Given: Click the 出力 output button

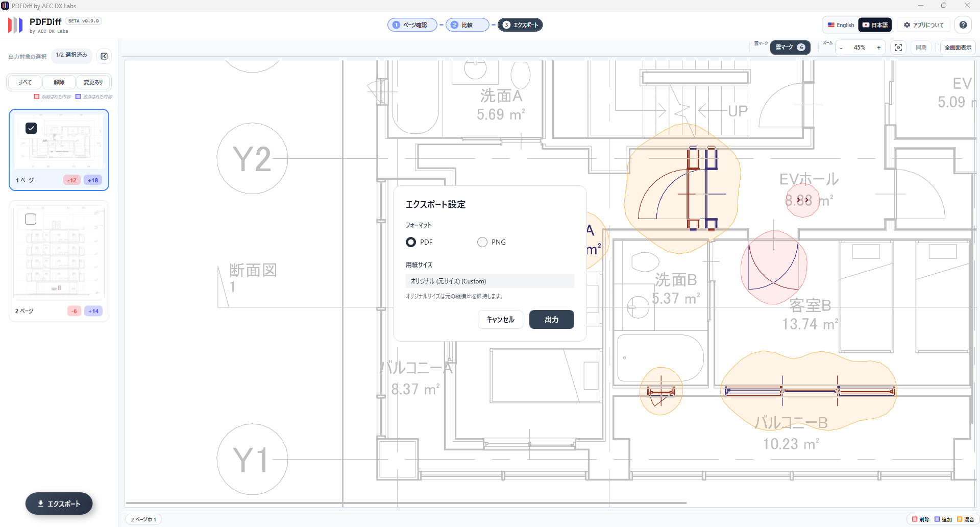Looking at the screenshot, I should 551,320.
